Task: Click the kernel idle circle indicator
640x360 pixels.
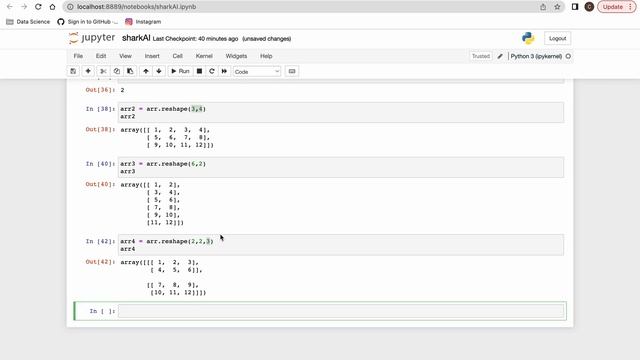Action: (x=568, y=56)
